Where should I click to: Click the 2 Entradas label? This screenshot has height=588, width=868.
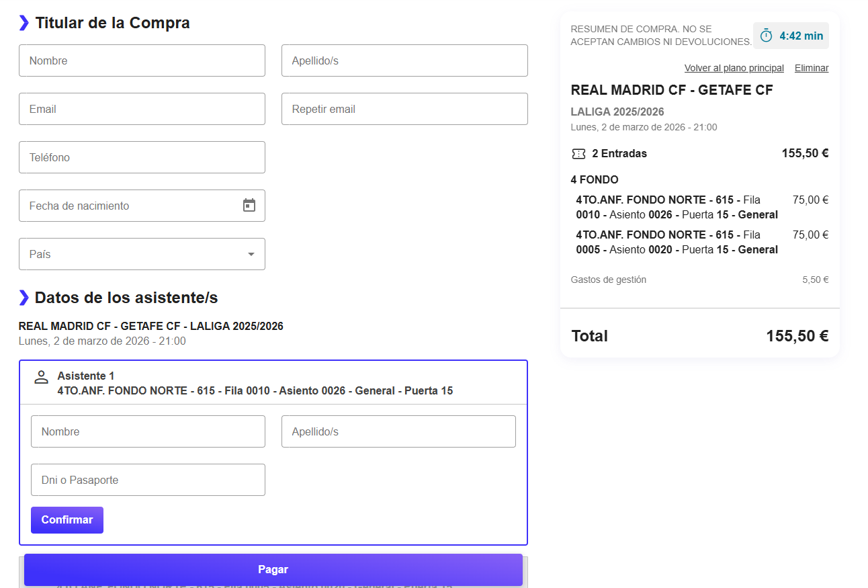pyautogui.click(x=619, y=154)
